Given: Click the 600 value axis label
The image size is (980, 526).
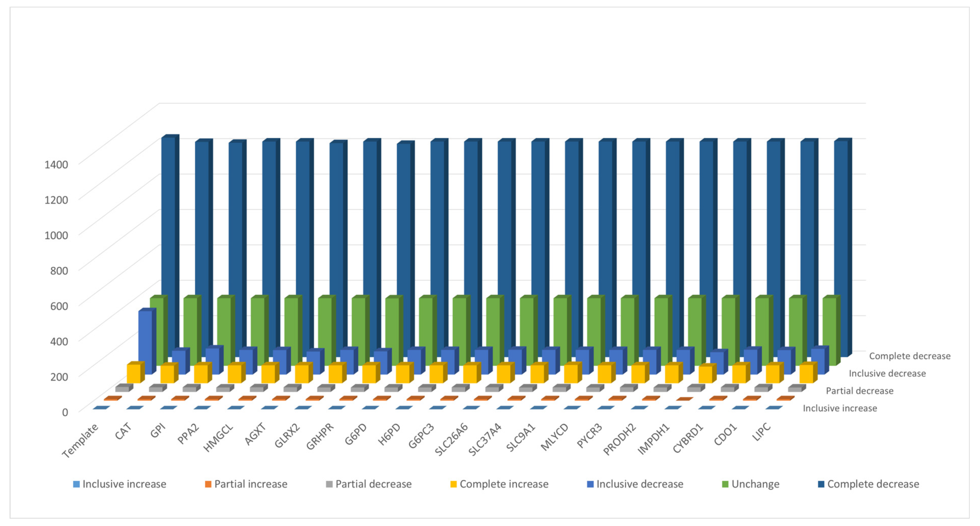Looking at the screenshot, I should (59, 306).
